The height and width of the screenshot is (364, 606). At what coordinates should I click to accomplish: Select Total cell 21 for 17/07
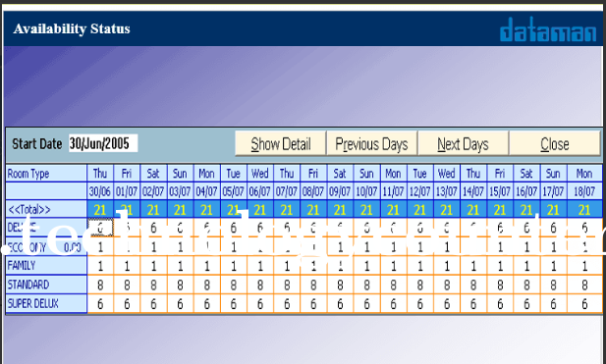553,210
